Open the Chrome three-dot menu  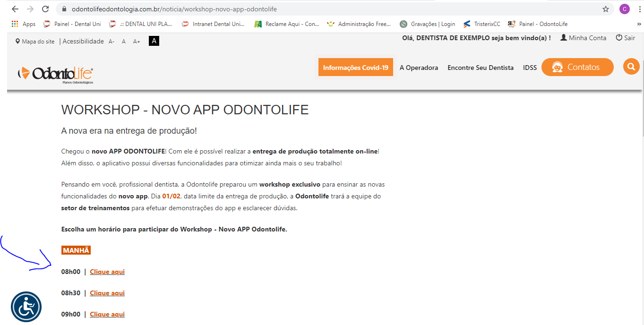[x=640, y=9]
